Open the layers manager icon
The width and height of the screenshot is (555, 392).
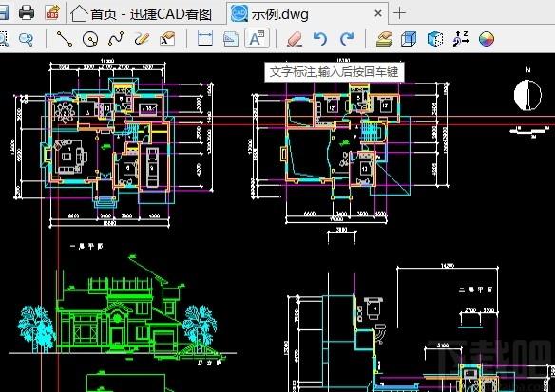pos(384,39)
